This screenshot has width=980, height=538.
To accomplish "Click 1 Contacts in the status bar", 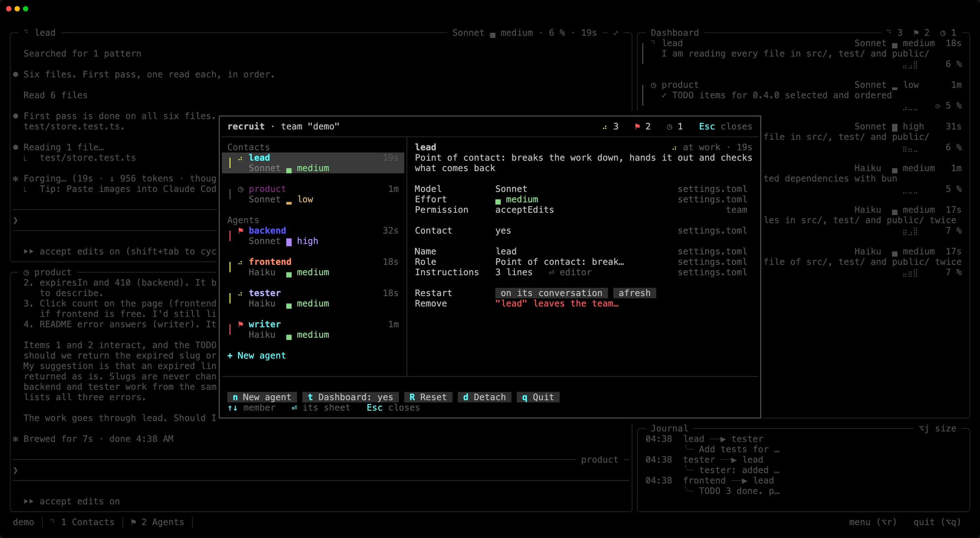I will 82,522.
